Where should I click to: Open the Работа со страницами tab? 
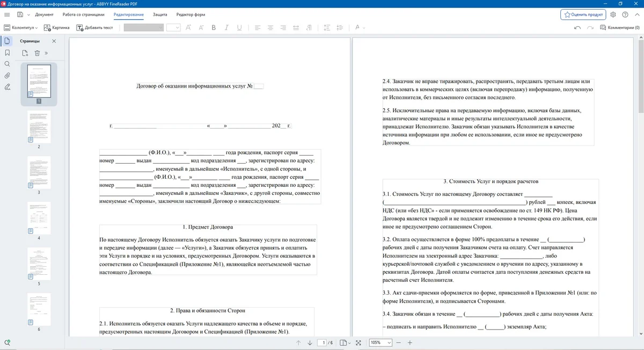(x=83, y=14)
